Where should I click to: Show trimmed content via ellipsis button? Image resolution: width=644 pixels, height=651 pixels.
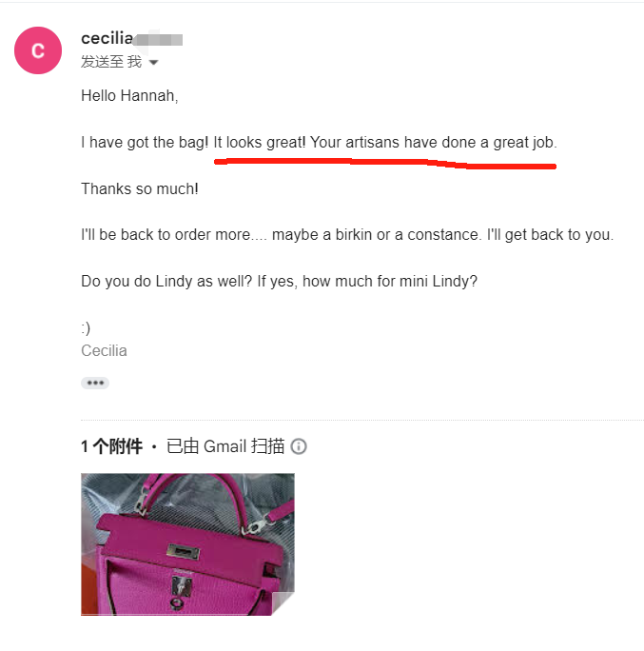[x=95, y=383]
